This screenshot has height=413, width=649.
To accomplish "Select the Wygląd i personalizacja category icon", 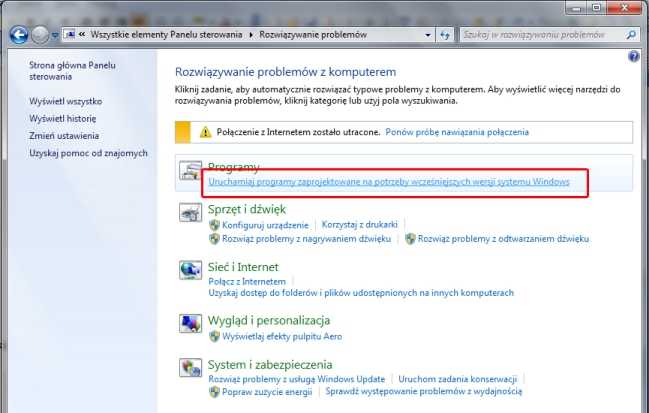I will 189,324.
